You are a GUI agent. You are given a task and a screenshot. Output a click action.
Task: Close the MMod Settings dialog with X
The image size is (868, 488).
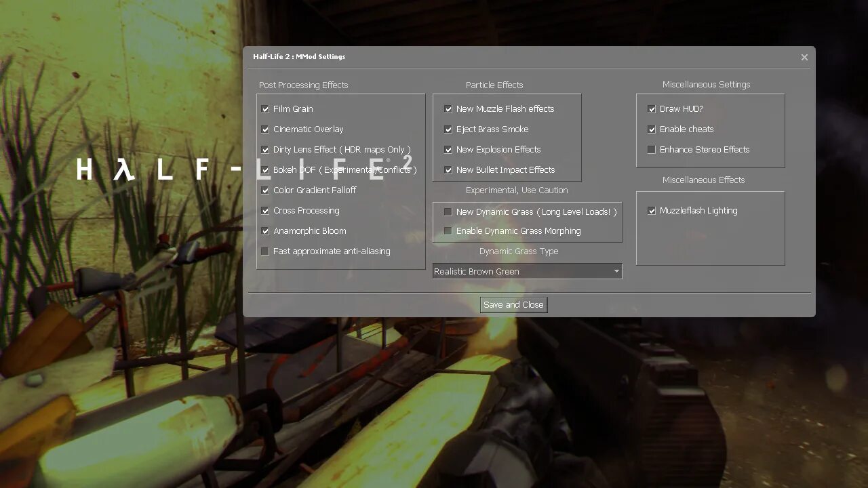point(804,58)
